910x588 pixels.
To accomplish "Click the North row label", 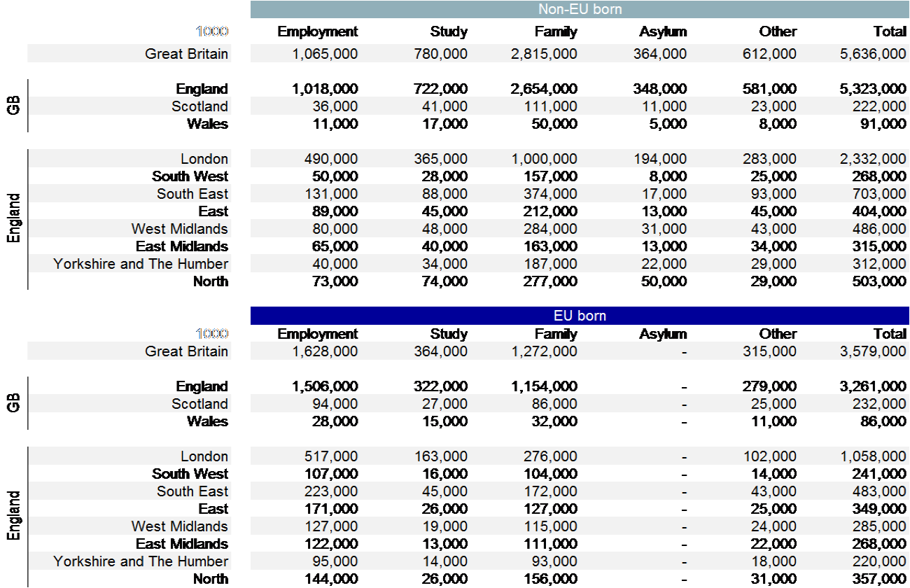I will tap(210, 281).
